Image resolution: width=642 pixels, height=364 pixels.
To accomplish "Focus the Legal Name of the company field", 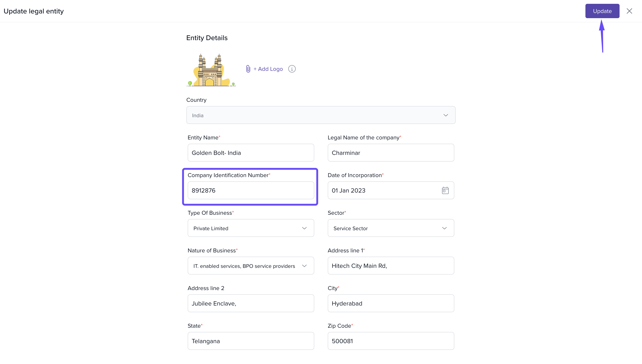I will click(390, 153).
